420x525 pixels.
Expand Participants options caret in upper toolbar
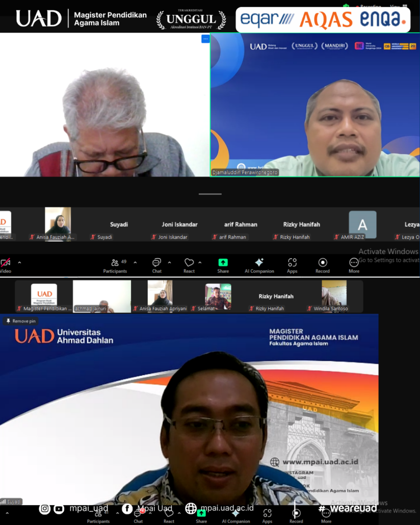[x=135, y=263]
